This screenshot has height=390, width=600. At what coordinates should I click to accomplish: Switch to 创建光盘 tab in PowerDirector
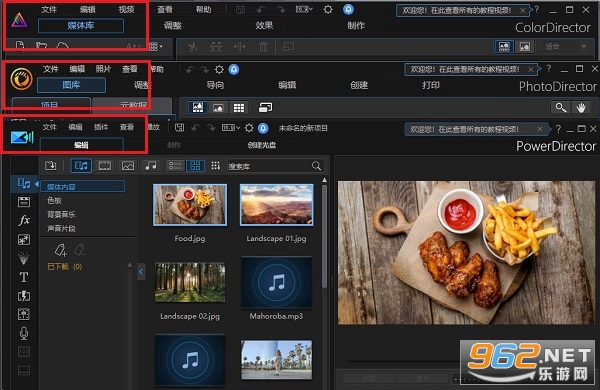[262, 145]
